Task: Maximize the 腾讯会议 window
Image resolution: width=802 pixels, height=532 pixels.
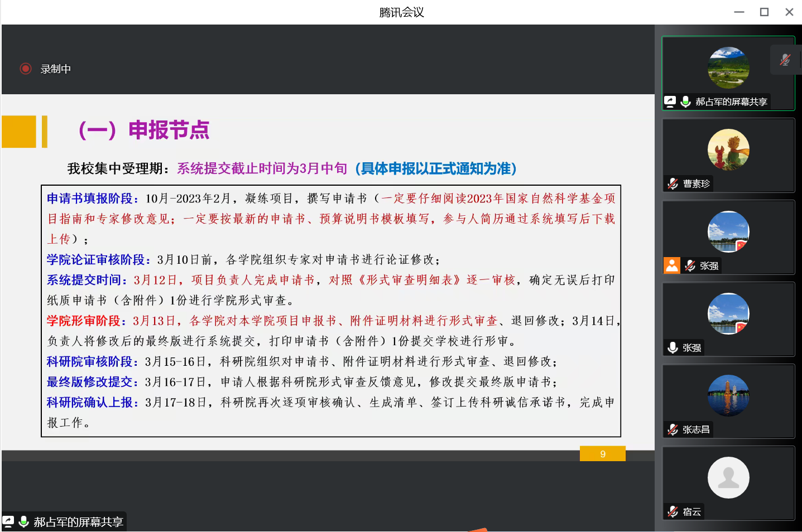Action: (x=764, y=12)
